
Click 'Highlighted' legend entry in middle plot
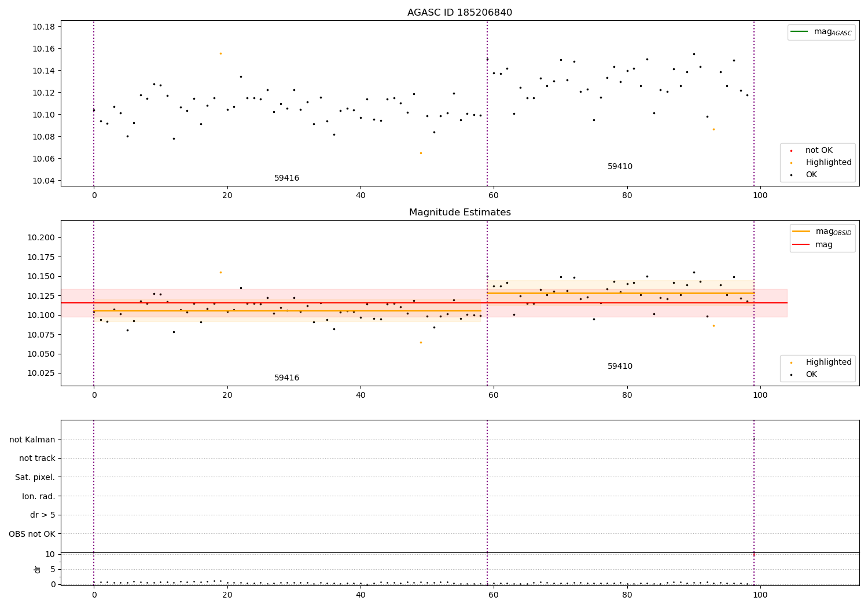click(x=829, y=362)
